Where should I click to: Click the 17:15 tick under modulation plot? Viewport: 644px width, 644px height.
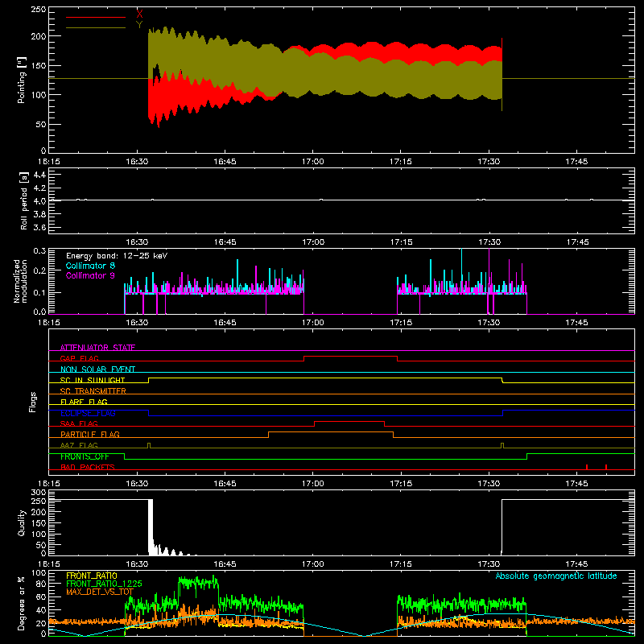pos(401,323)
